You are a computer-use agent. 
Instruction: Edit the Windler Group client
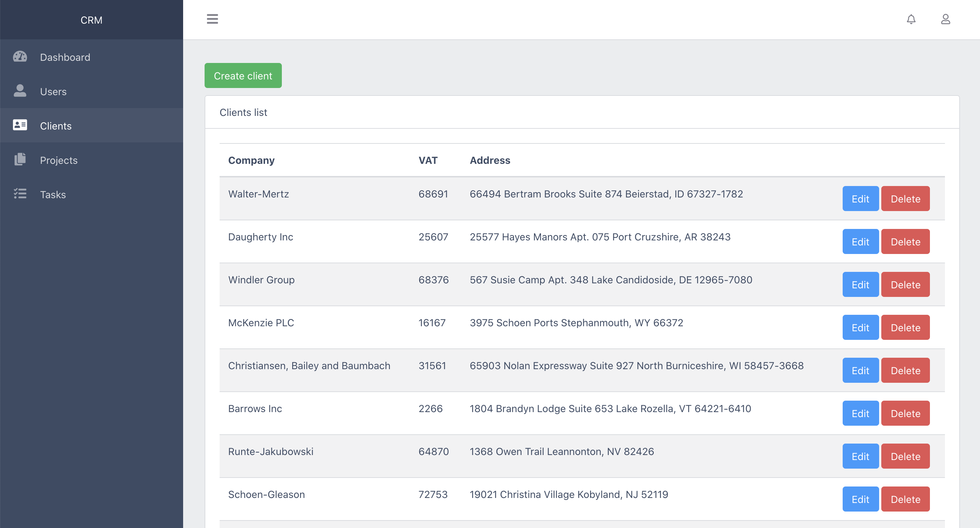860,284
